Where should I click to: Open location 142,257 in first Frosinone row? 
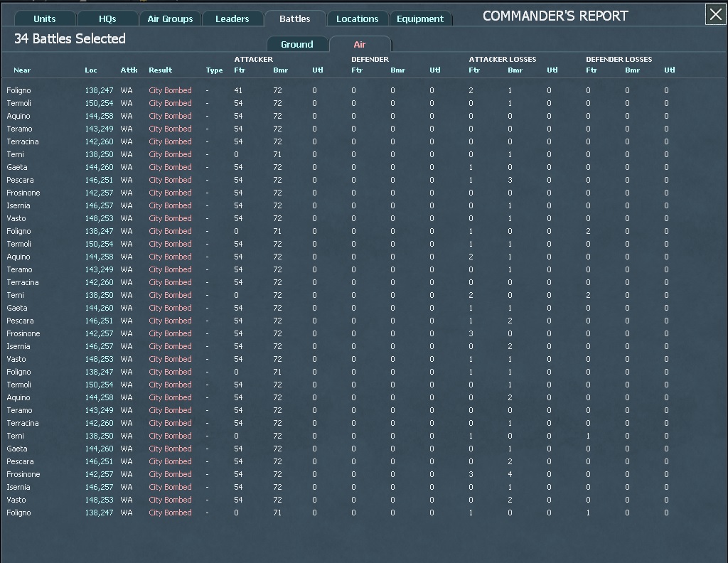pyautogui.click(x=99, y=193)
